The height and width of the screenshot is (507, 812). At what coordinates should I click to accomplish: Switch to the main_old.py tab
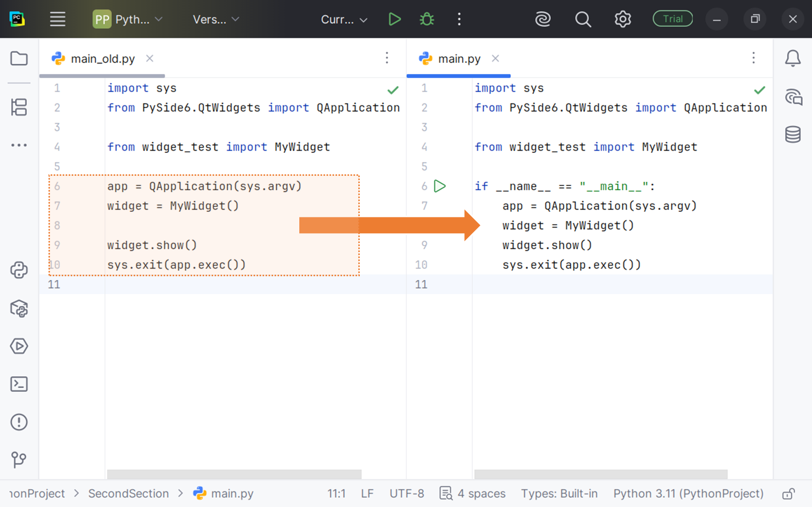[x=102, y=58]
